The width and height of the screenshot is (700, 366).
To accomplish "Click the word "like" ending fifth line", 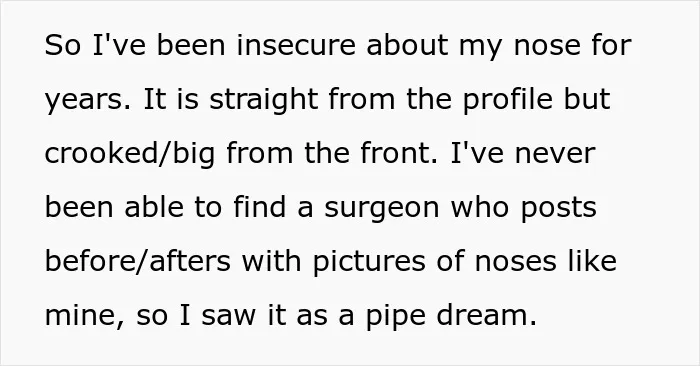I will [592, 261].
